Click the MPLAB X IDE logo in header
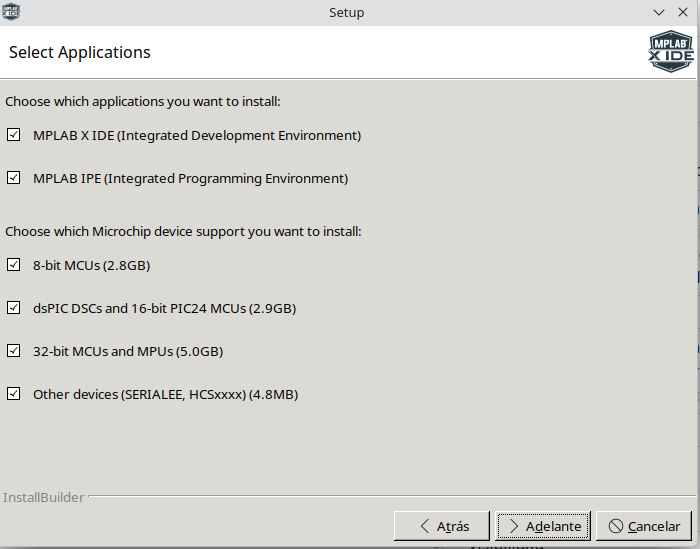Screen dimensions: 700x549 pyautogui.click(x=671, y=51)
